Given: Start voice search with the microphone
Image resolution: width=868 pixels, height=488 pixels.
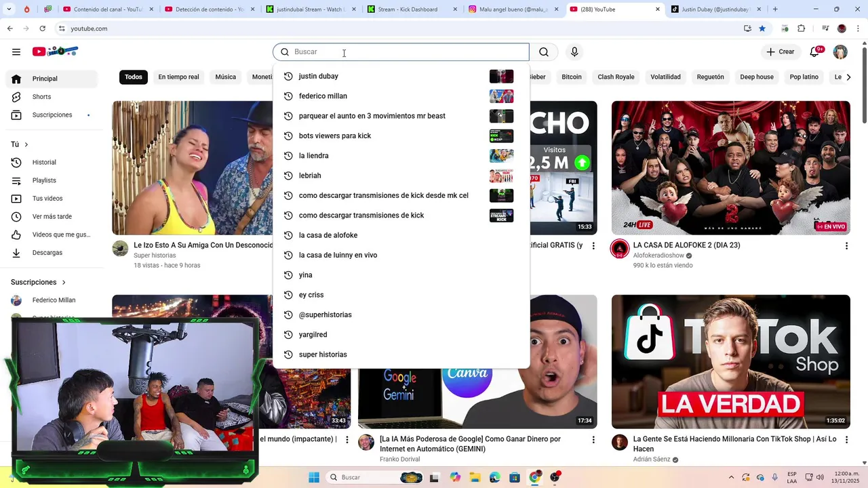Looking at the screenshot, I should click(574, 52).
